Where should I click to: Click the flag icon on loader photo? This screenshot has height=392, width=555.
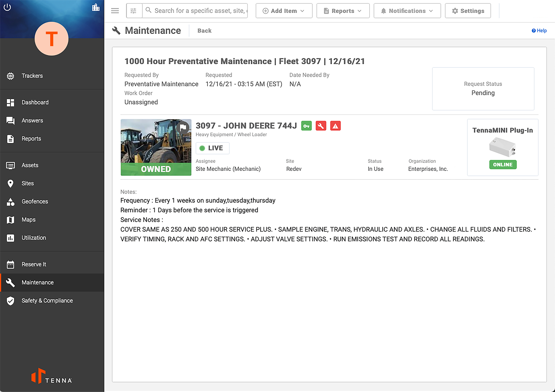pos(183,128)
